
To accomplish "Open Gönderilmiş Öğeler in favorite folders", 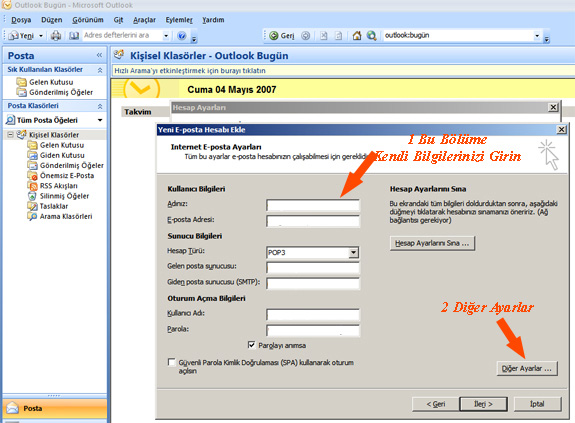I will coord(55,92).
